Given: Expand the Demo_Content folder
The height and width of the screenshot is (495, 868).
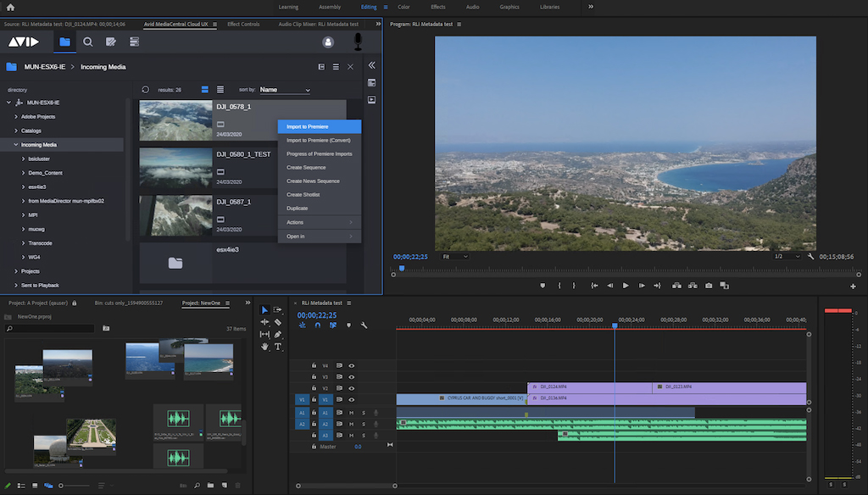Looking at the screenshot, I should [23, 173].
